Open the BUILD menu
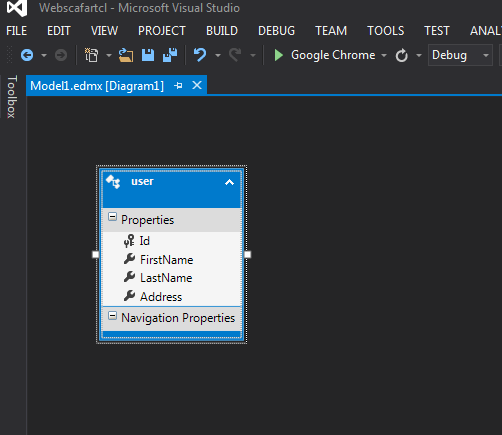The height and width of the screenshot is (435, 502). coord(222,31)
